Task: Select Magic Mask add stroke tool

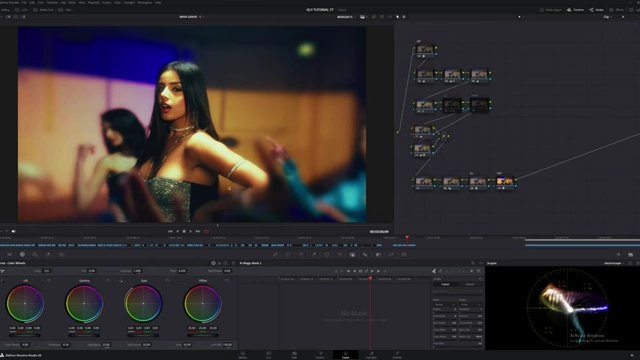Action: [x=433, y=271]
